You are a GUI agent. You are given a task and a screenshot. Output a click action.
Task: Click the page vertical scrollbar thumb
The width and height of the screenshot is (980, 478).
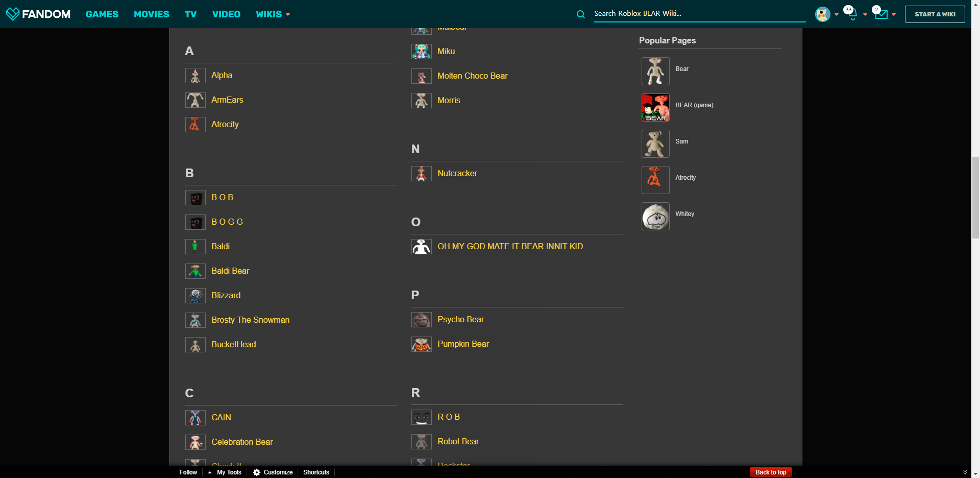click(x=975, y=198)
